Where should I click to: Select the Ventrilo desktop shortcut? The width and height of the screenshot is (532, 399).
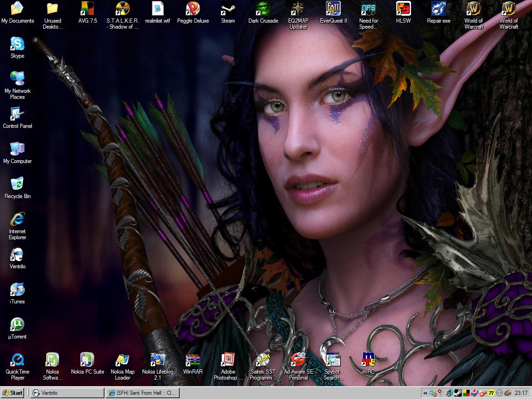[17, 258]
